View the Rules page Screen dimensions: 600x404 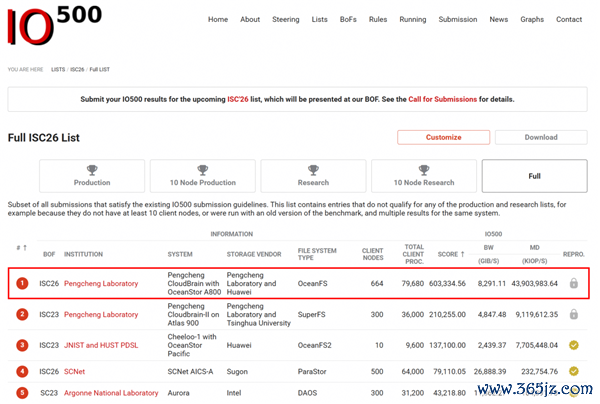(378, 19)
